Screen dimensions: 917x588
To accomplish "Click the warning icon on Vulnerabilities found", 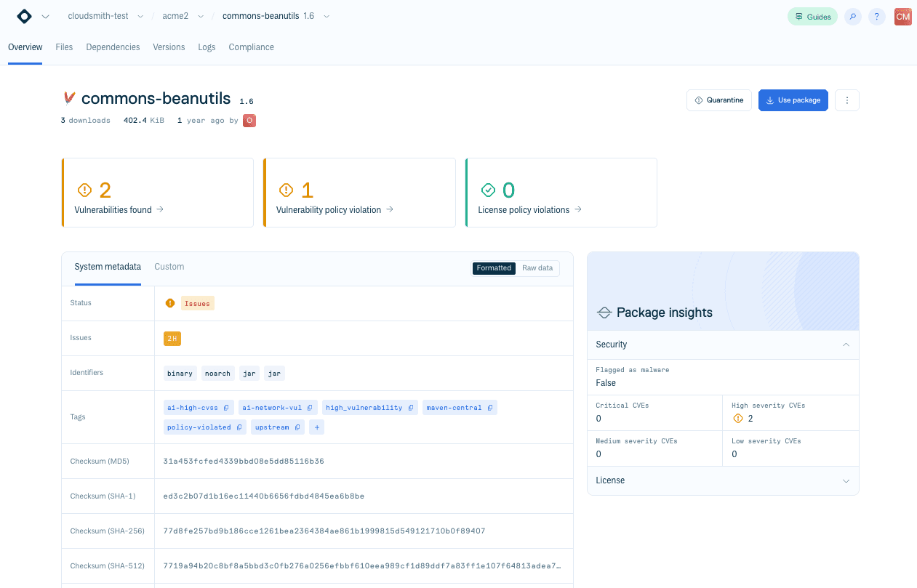I will [x=84, y=190].
